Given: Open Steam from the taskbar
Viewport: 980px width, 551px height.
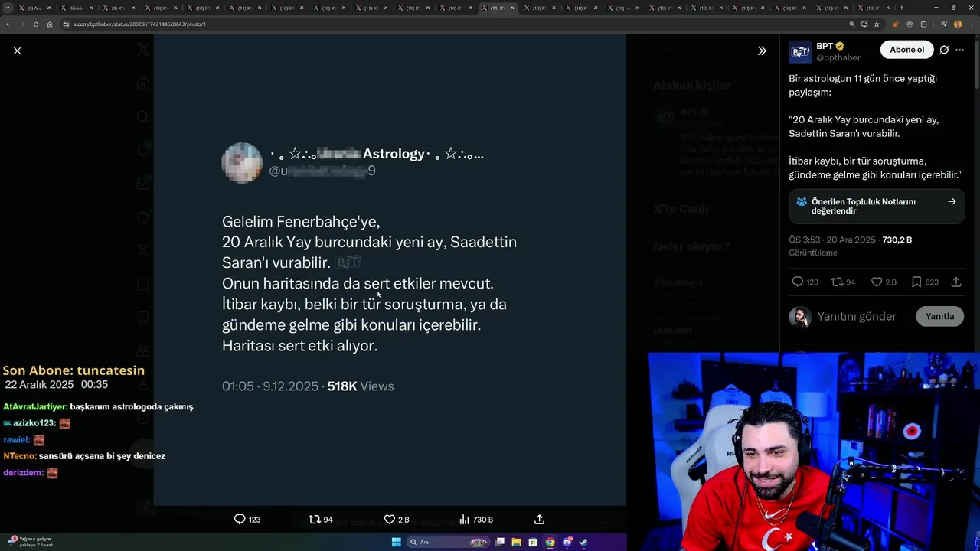Looking at the screenshot, I should pos(583,542).
